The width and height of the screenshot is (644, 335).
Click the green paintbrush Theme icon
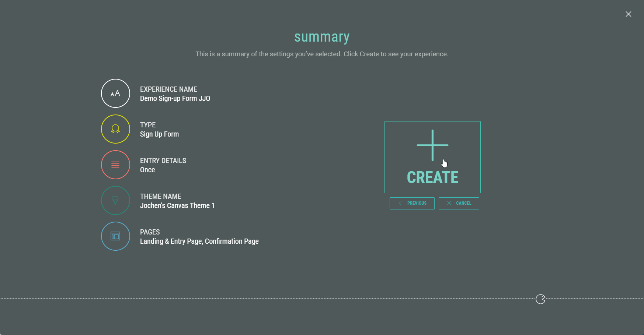pos(115,201)
